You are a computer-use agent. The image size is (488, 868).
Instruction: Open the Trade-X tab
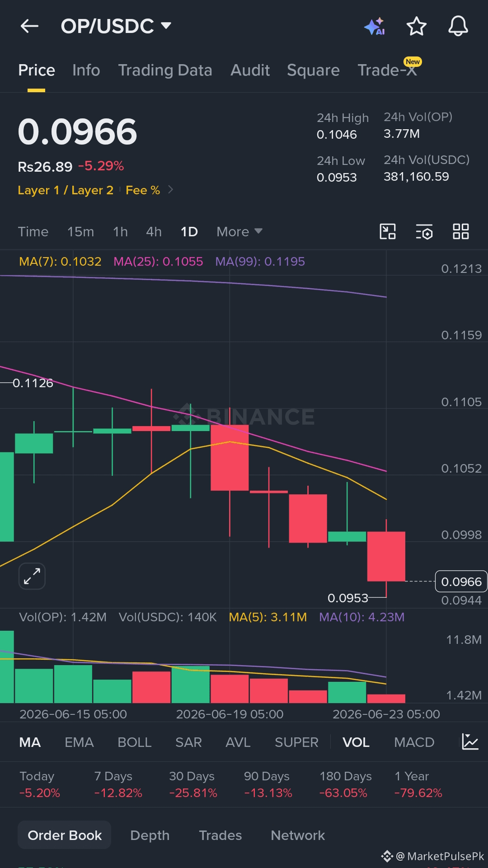pyautogui.click(x=387, y=70)
